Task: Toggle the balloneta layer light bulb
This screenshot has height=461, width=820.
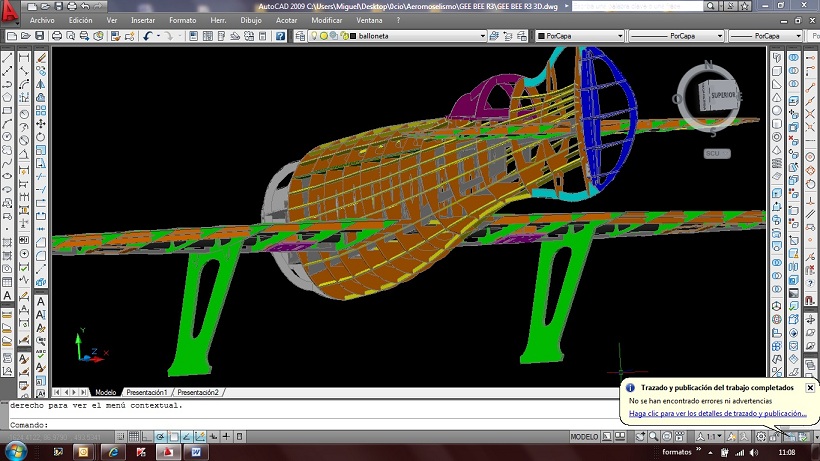Action: pos(313,36)
